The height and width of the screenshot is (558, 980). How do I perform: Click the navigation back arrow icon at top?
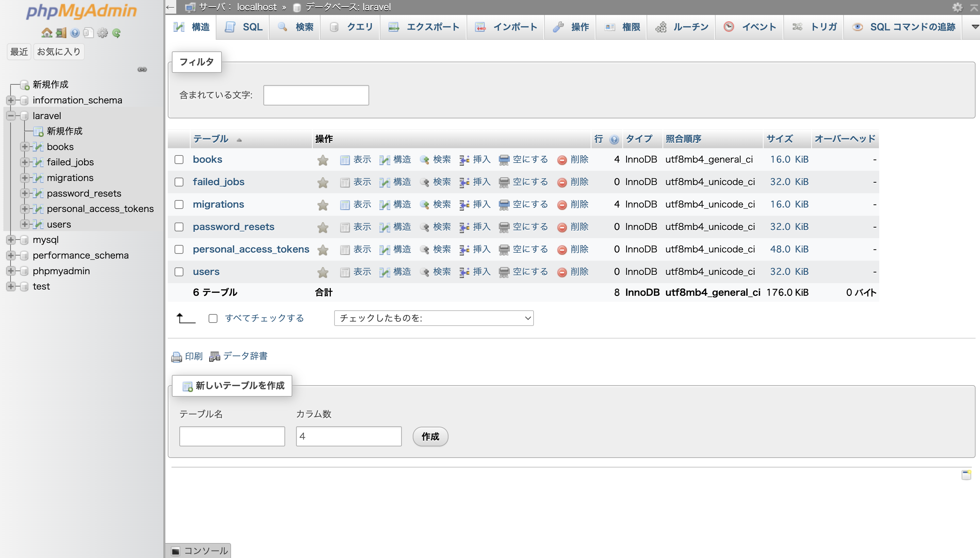tap(170, 7)
